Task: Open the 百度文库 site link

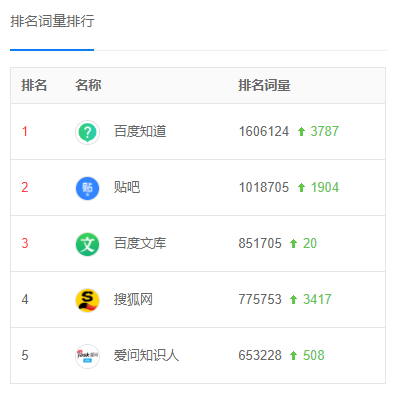Action: 140,243
